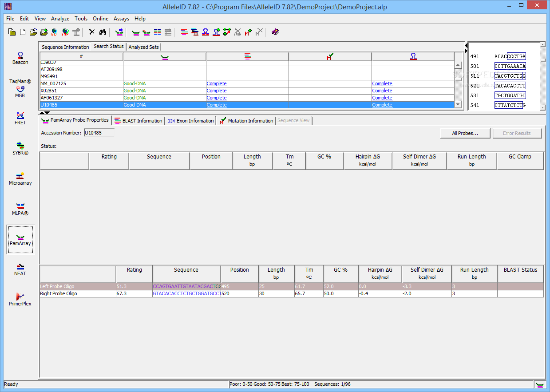Click Complete template link for U10485
Screen dimensions: 550x392
[382, 105]
